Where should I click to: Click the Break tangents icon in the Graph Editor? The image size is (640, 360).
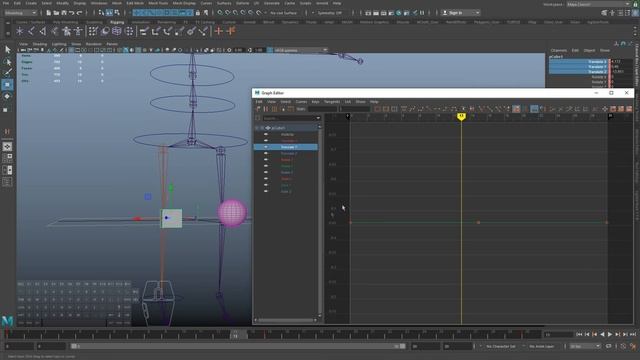pyautogui.click(x=481, y=109)
